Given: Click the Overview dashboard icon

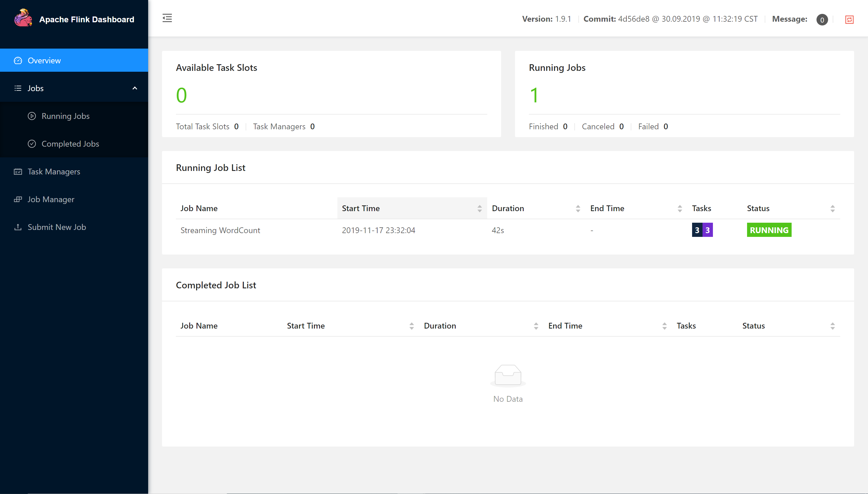Looking at the screenshot, I should click(18, 60).
